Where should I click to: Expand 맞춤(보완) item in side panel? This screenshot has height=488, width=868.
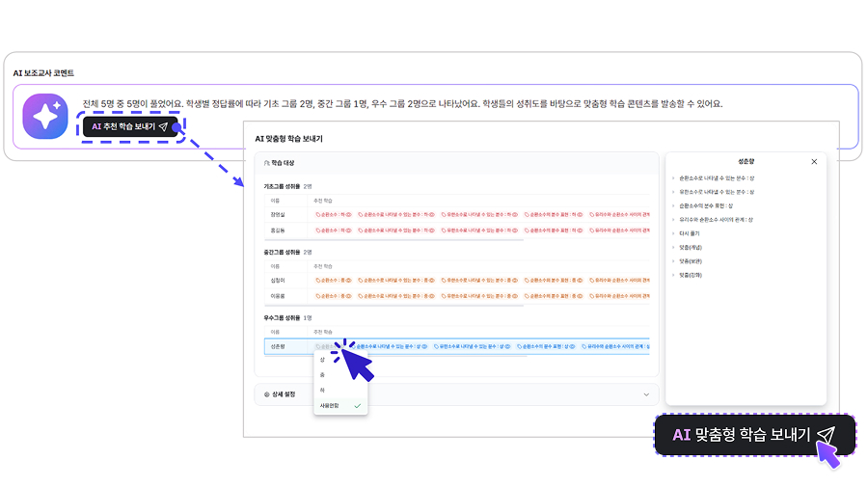691,261
